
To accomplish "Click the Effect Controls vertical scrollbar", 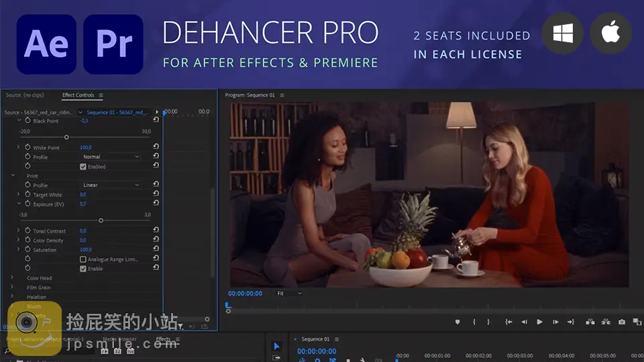I will (x=213, y=233).
